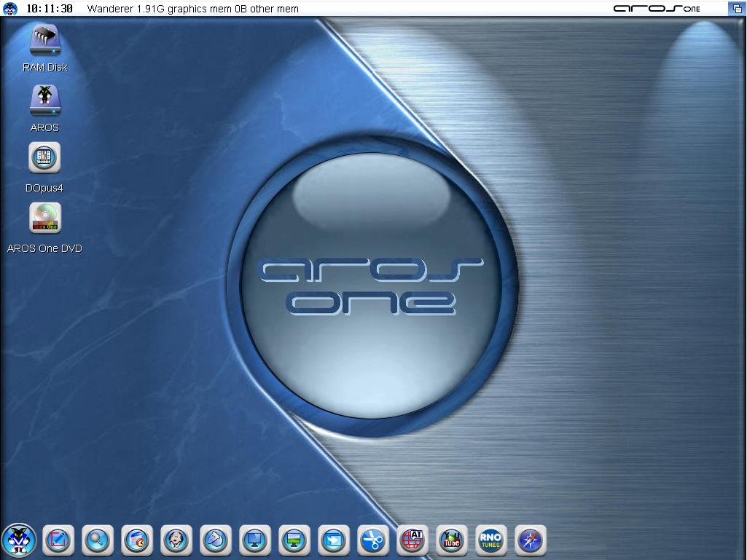Open the landscape wallpaper monitor dock icon
Screen dimensions: 747x560
click(x=294, y=540)
